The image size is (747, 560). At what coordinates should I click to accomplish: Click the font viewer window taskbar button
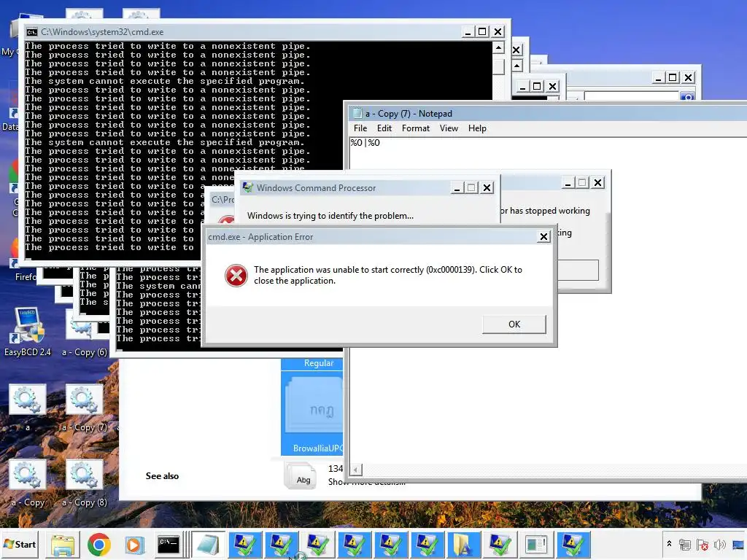536,545
